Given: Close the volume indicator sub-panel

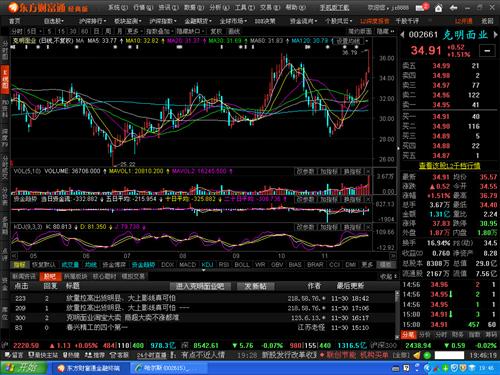Looking at the screenshot, I should [x=368, y=171].
